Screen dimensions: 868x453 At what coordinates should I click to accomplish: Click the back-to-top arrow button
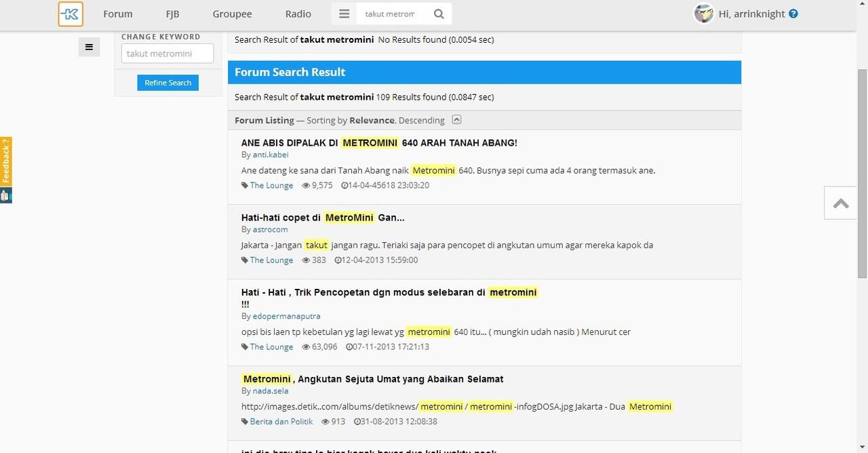[x=841, y=203]
